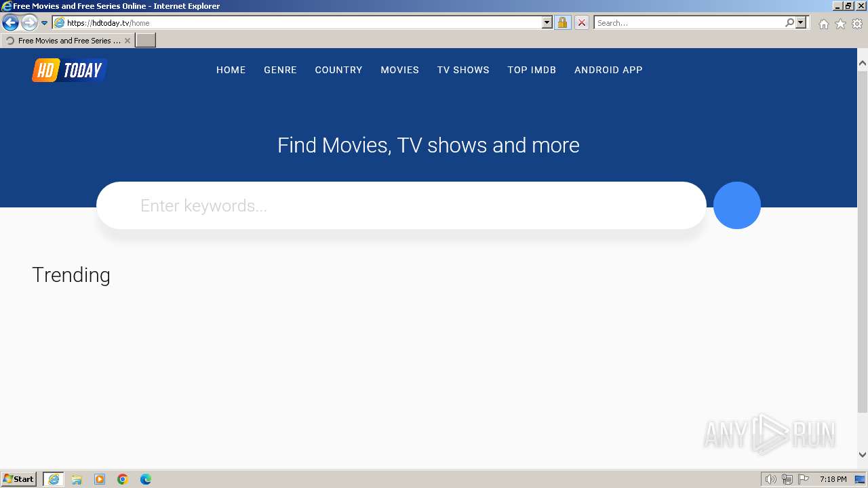This screenshot has width=868, height=488.
Task: Open the browser Home icon
Action: (823, 24)
